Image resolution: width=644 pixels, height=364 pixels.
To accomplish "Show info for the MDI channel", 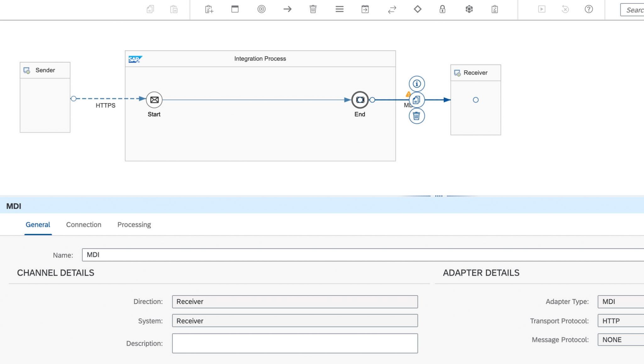I will (417, 84).
